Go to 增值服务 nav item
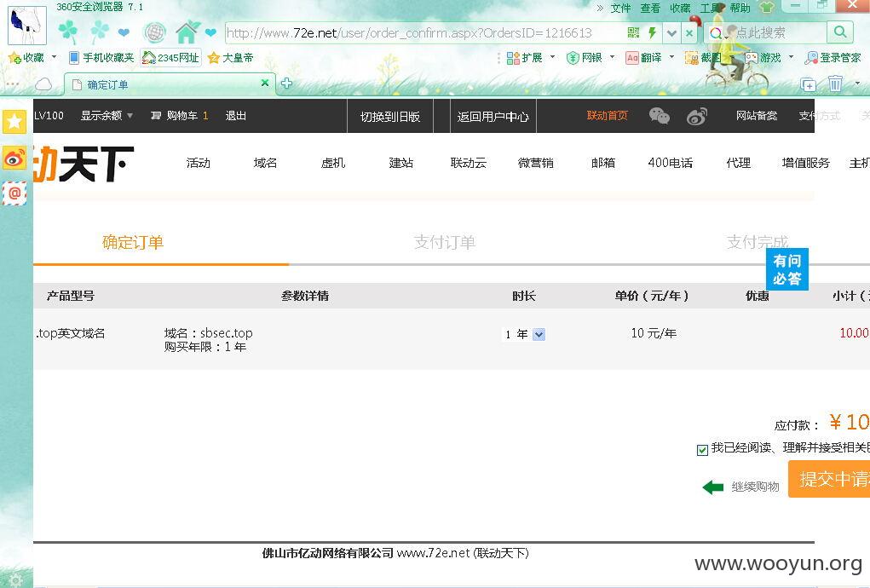This screenshot has height=588, width=870. (x=805, y=163)
